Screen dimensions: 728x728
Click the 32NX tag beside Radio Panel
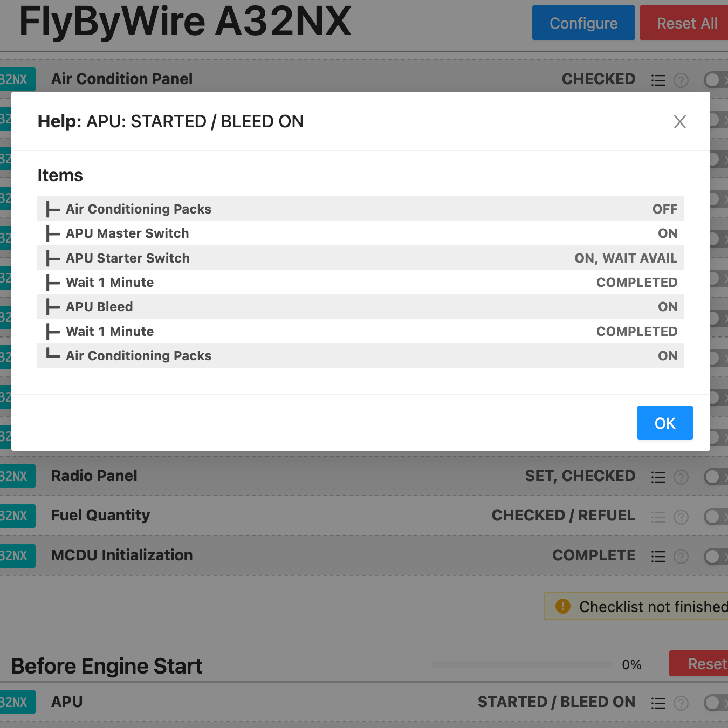pyautogui.click(x=17, y=476)
